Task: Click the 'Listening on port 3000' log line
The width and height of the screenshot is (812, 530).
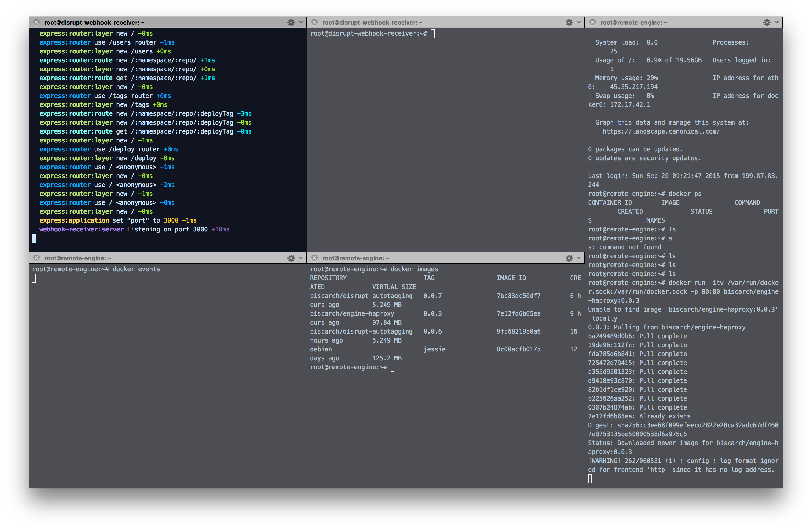Action: [x=167, y=229]
